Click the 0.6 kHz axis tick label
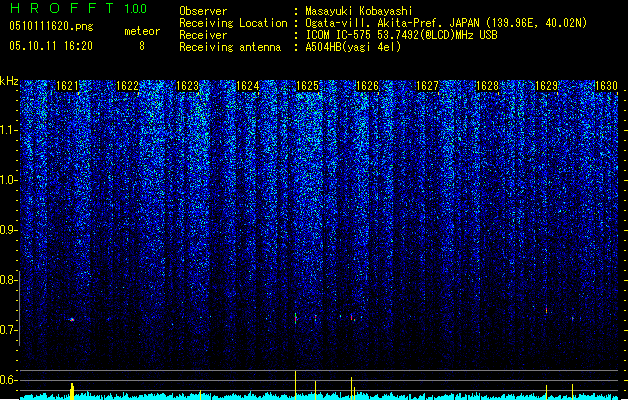 [x=9, y=380]
